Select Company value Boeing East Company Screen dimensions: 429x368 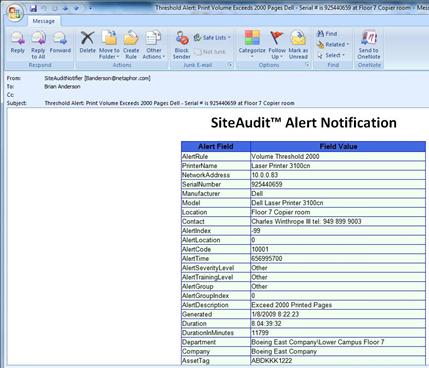click(284, 351)
